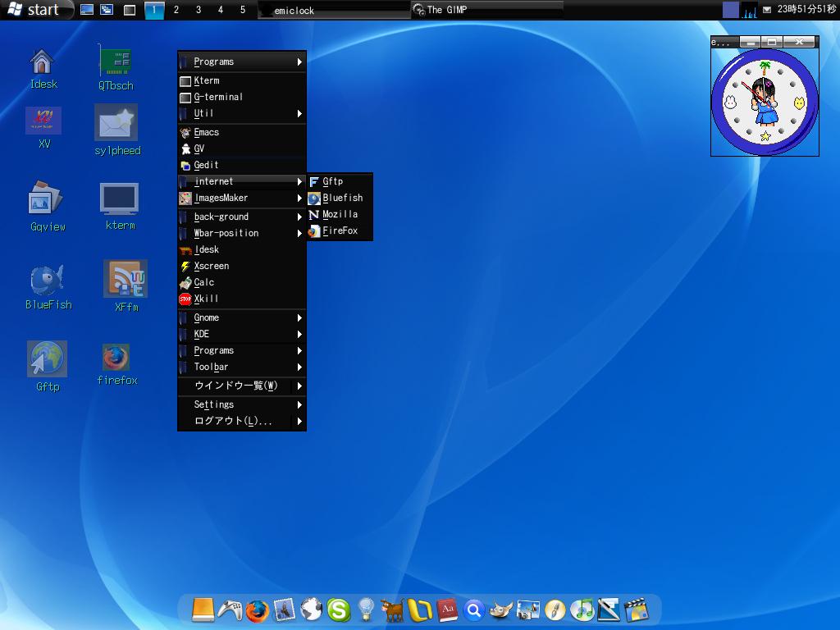Switch to workspace 3 in the pager
Viewport: 840px width, 630px height.
198,10
